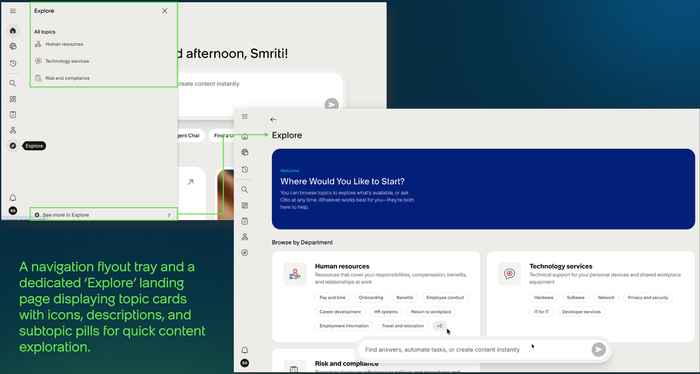This screenshot has height=374, width=700.
Task: Click org chart icon in Explore page sidebar
Action: coord(245,237)
